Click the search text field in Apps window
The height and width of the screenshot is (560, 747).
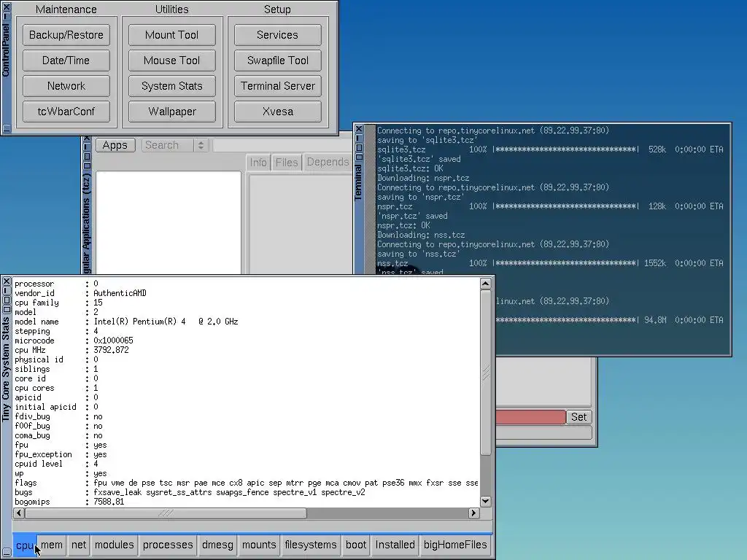282,145
